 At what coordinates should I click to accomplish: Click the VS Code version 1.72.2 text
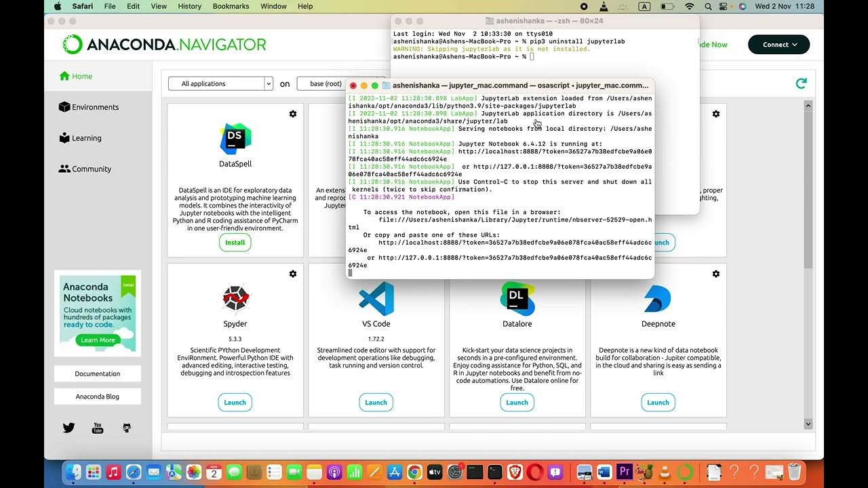[376, 338]
